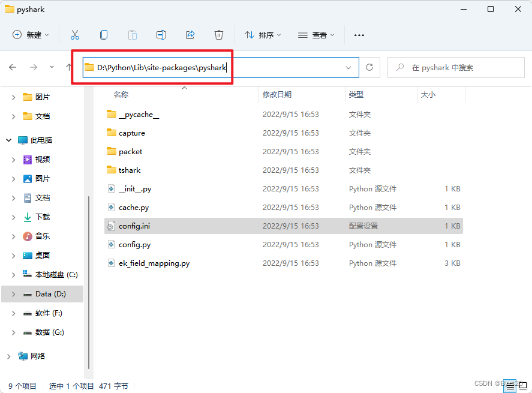Switch to details view icon in status bar

[510, 386]
